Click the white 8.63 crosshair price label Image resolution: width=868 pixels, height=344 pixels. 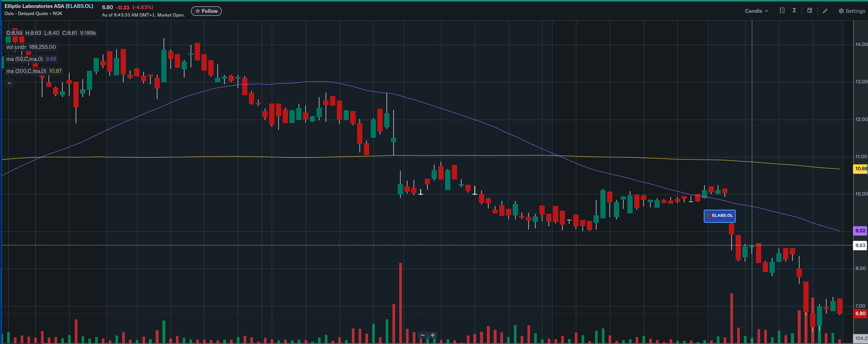[x=860, y=245]
